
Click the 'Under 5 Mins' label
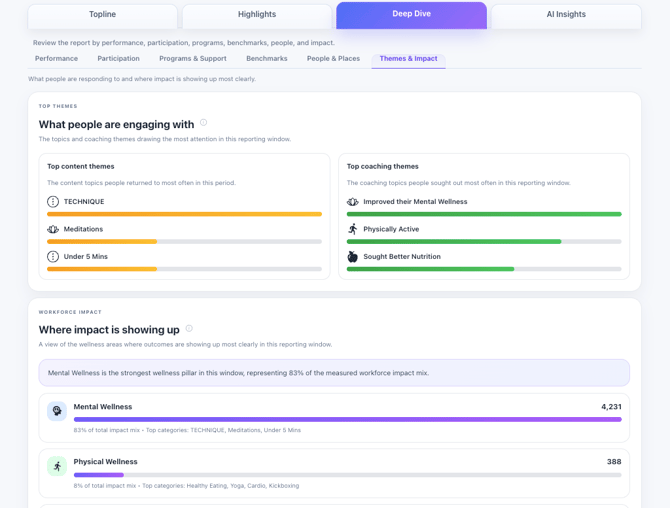85,256
